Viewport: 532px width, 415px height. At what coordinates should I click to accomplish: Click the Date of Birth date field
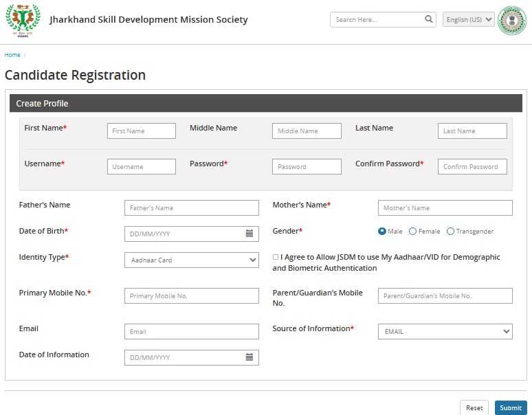tap(191, 234)
